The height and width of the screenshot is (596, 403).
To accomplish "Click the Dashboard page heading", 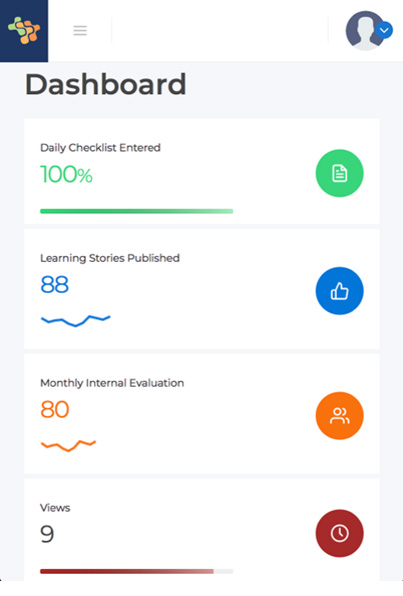I will click(x=106, y=84).
